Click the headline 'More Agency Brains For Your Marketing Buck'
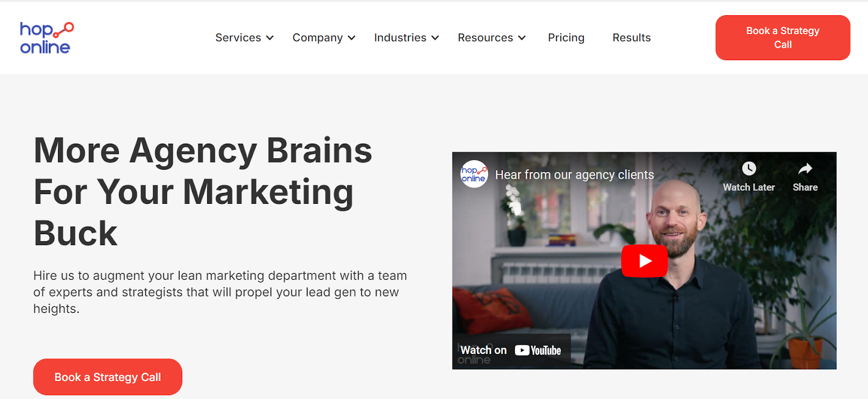Viewport: 868px width, 399px height. pyautogui.click(x=203, y=191)
